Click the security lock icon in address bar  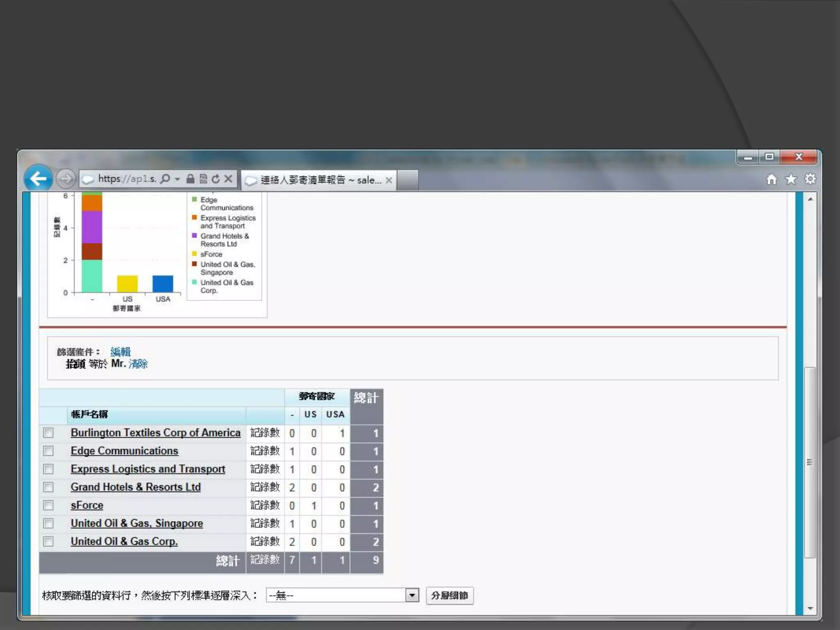pyautogui.click(x=190, y=179)
